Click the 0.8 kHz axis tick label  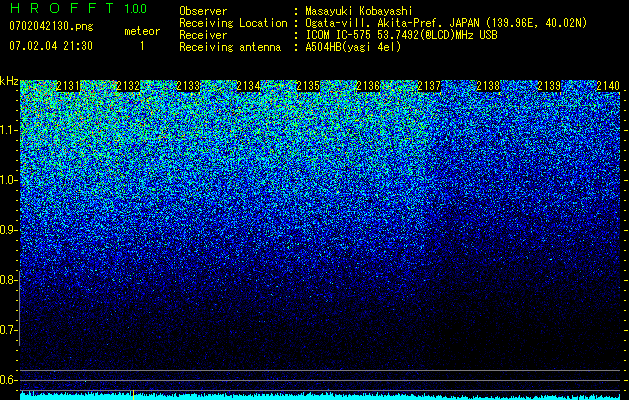point(8,280)
